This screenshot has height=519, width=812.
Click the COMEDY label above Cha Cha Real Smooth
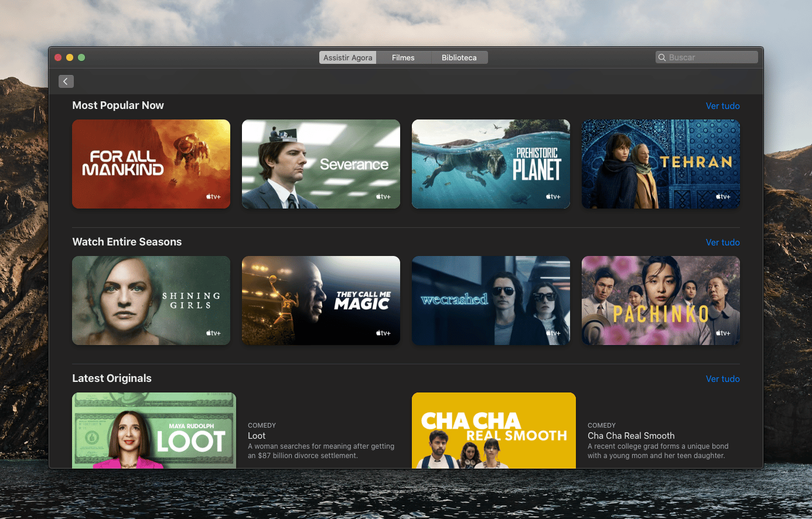(x=602, y=425)
